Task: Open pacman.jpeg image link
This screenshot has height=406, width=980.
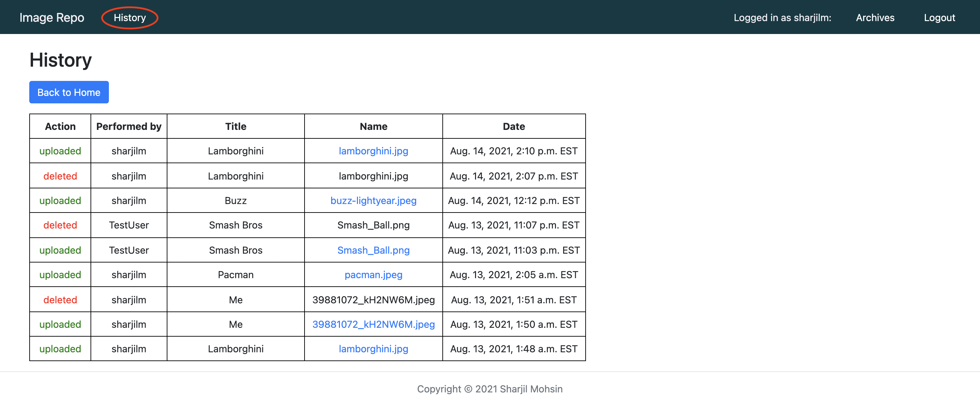Action: [x=373, y=274]
